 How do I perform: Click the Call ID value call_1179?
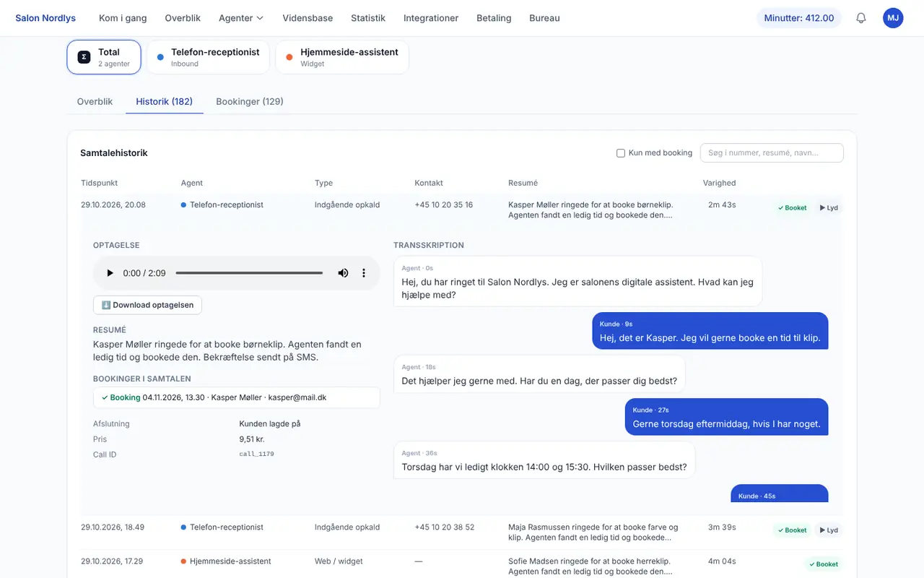[x=256, y=454]
